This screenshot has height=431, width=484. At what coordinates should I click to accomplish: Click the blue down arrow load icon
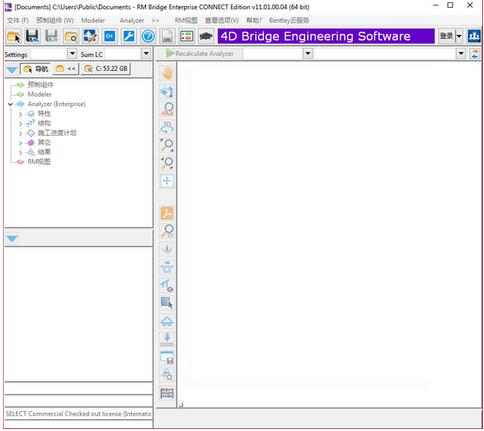click(x=167, y=339)
